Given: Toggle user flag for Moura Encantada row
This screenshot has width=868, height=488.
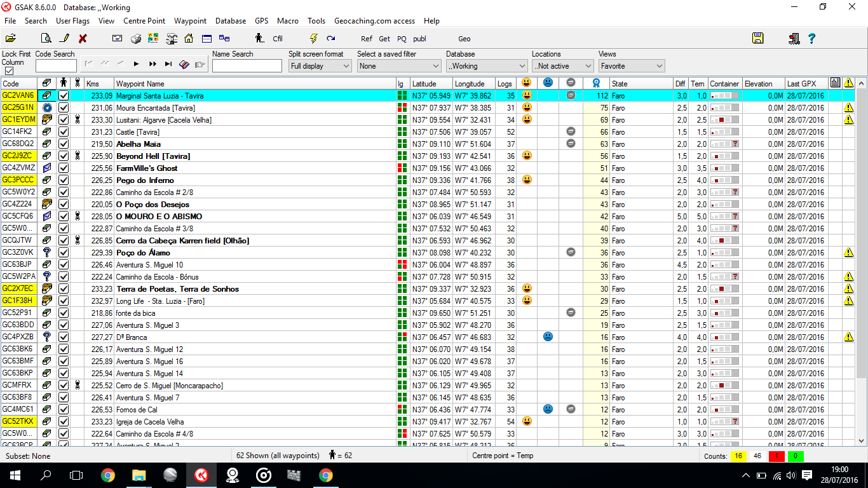Looking at the screenshot, I should pos(64,107).
